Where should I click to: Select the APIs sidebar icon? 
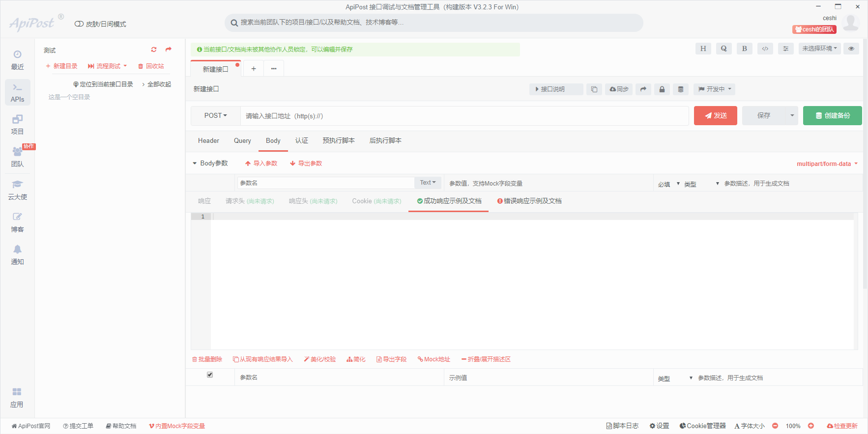tap(17, 92)
